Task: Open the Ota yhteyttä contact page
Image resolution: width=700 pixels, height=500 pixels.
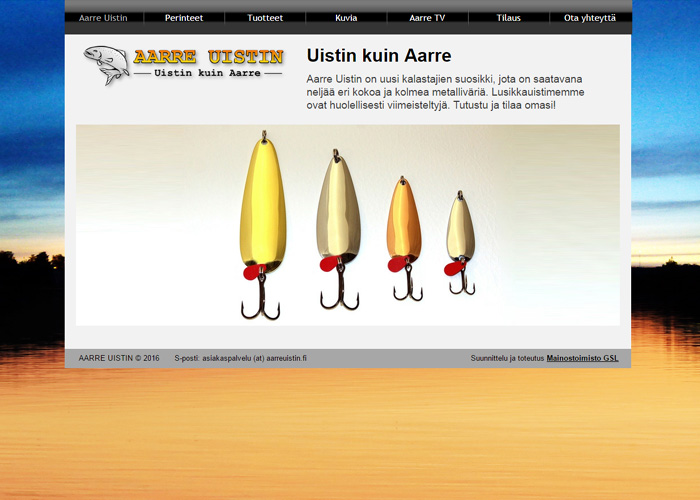Action: tap(590, 18)
